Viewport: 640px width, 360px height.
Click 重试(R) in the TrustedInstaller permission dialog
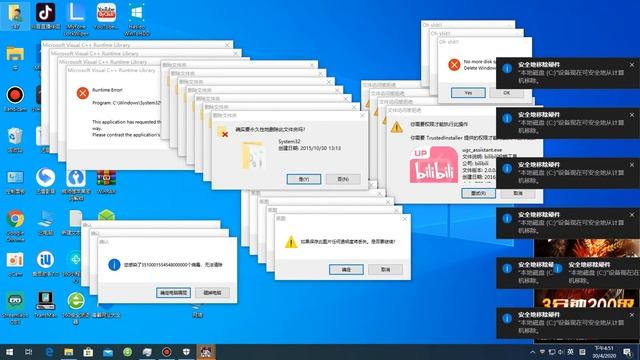pyautogui.click(x=478, y=193)
